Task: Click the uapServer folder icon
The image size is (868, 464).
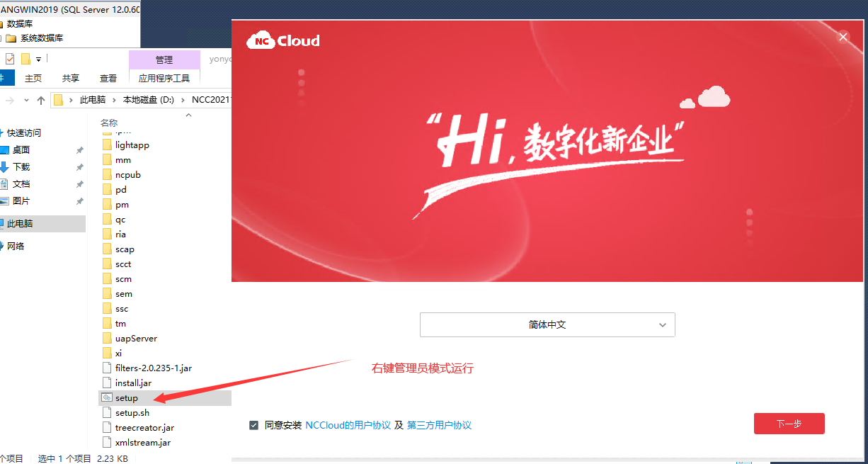Action: click(x=107, y=339)
